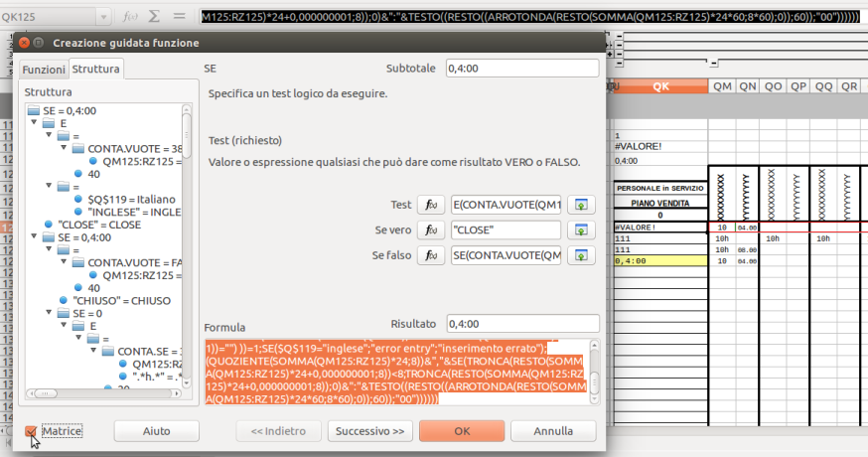
Task: Click the Se vero input field
Action: point(506,230)
